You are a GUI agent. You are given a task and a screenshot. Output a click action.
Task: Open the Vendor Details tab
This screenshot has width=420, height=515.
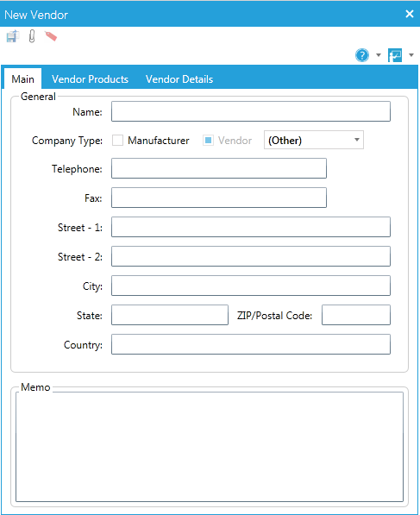pos(179,79)
